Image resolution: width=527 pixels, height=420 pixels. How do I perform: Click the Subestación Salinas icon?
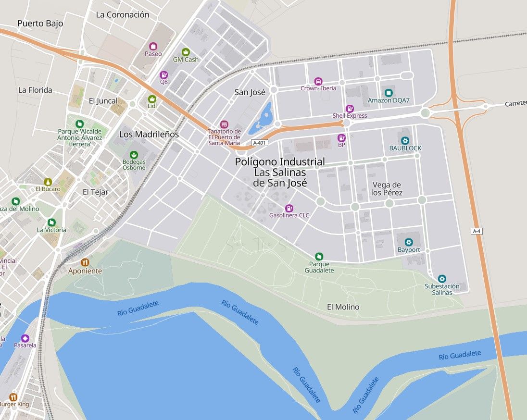pyautogui.click(x=442, y=279)
